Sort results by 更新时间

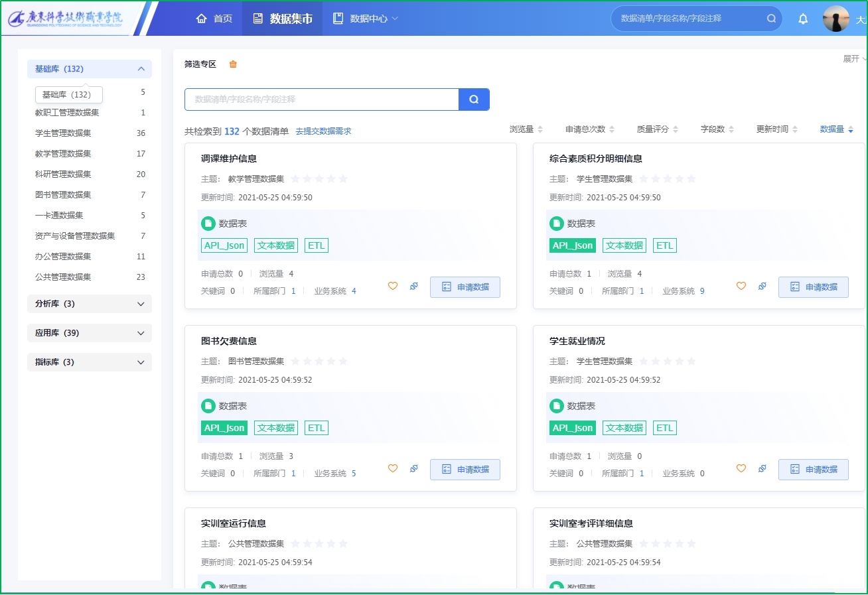777,129
